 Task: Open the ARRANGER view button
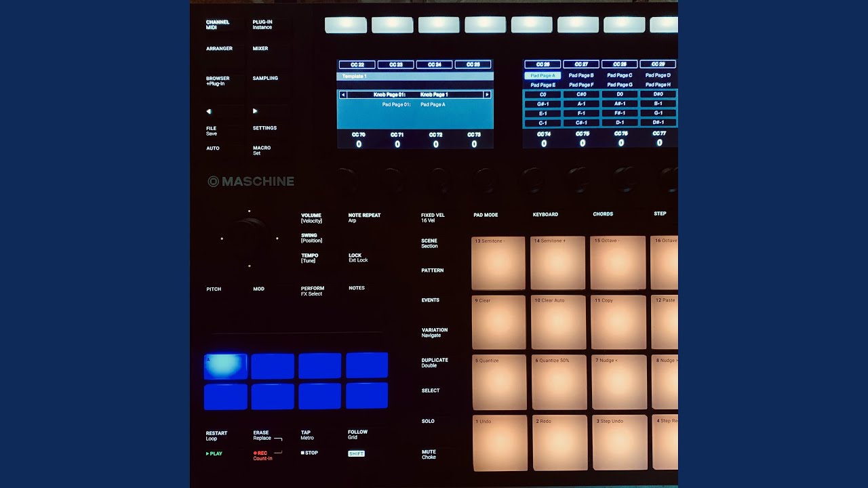point(219,49)
